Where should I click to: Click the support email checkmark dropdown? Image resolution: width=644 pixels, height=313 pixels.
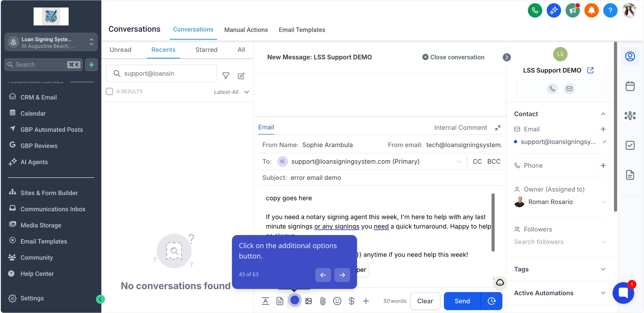604,142
